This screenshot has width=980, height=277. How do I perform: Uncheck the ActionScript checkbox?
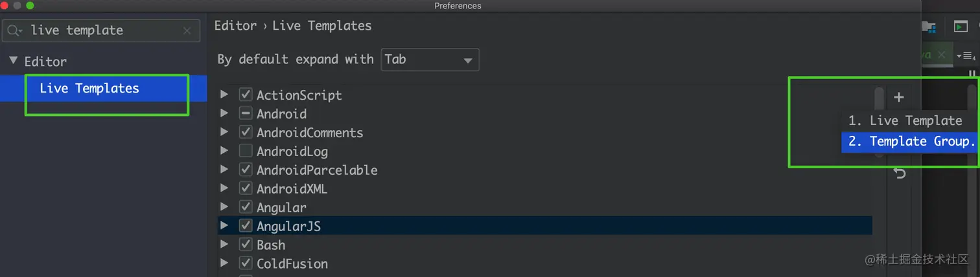point(246,94)
